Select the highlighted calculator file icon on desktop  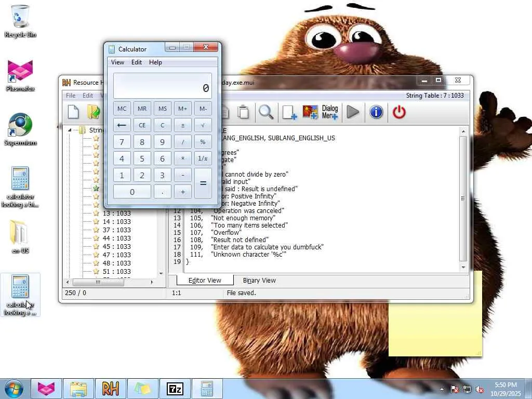pyautogui.click(x=20, y=295)
